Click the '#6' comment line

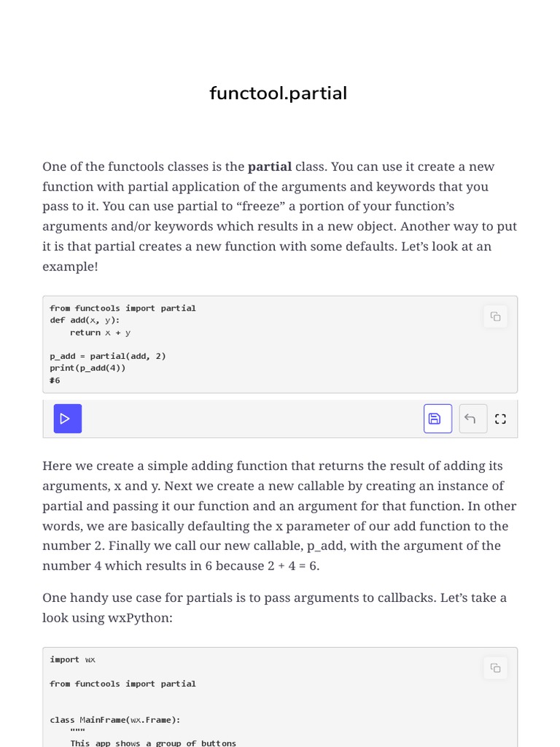pos(55,380)
